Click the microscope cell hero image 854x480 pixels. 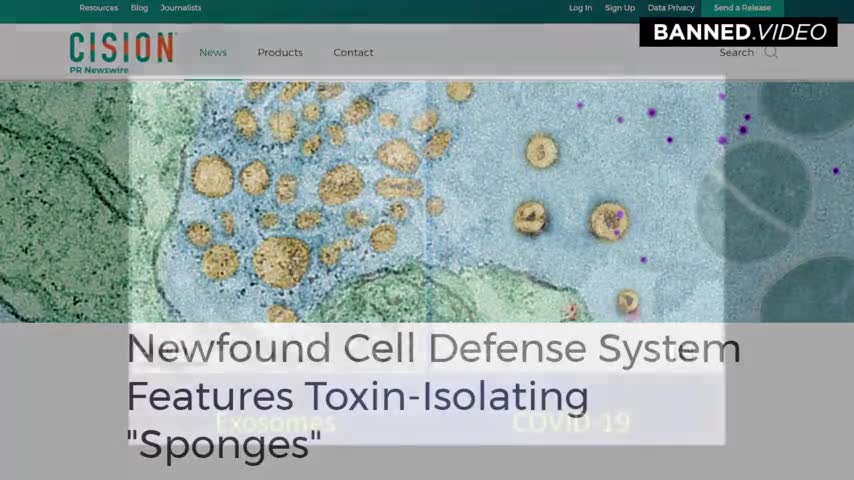(x=427, y=202)
